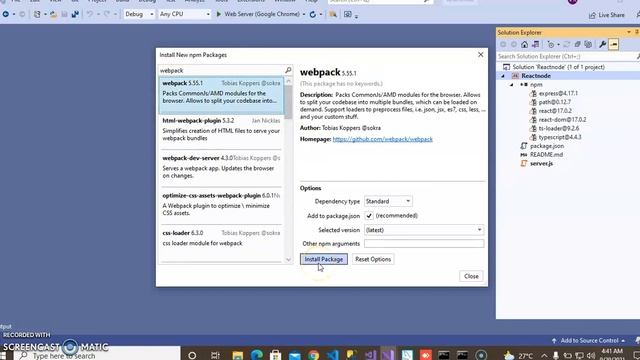640x360 pixels.
Task: Collapse the npm node in Solution Explorer
Action: 512,84
